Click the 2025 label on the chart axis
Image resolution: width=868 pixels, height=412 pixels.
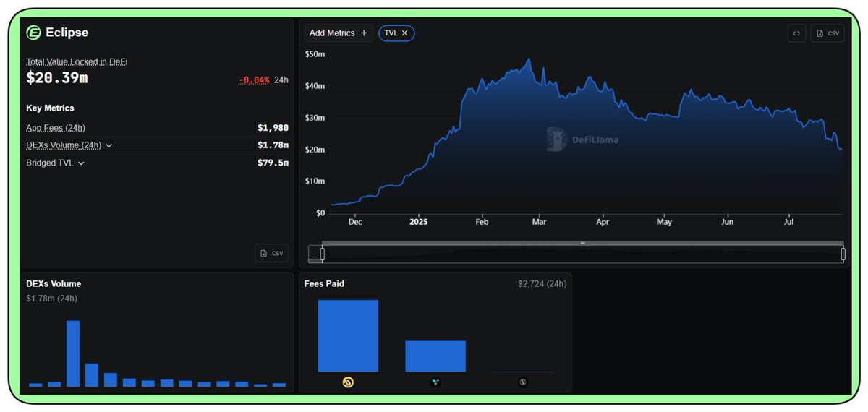tap(418, 223)
